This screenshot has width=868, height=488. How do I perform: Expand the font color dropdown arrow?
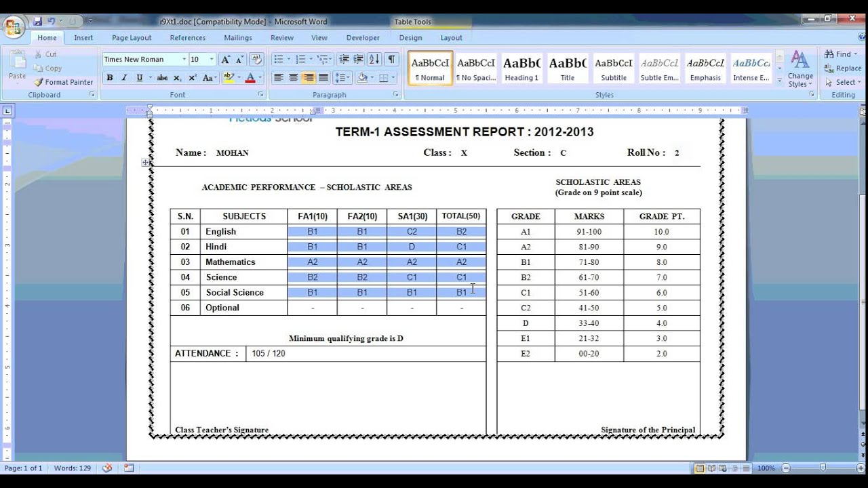click(260, 78)
